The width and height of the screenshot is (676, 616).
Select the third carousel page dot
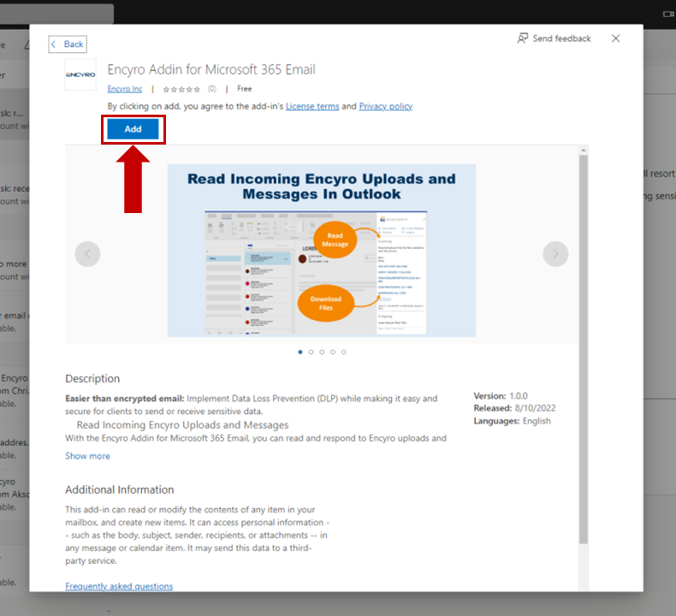tap(322, 352)
